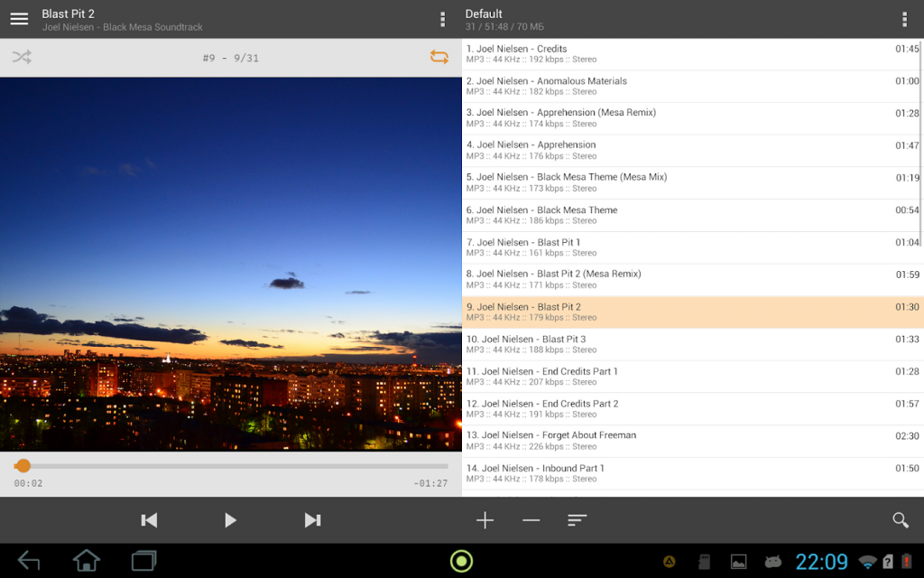
Task: Skip to the previous track
Action: 149,520
